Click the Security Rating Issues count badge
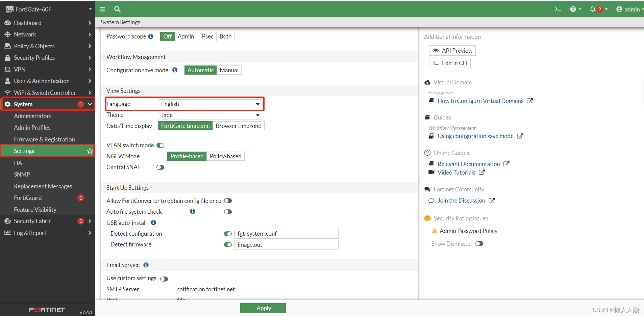 click(x=427, y=218)
